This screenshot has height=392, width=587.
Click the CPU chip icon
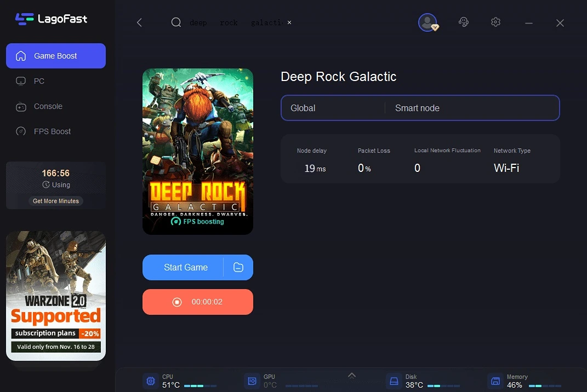tap(151, 381)
